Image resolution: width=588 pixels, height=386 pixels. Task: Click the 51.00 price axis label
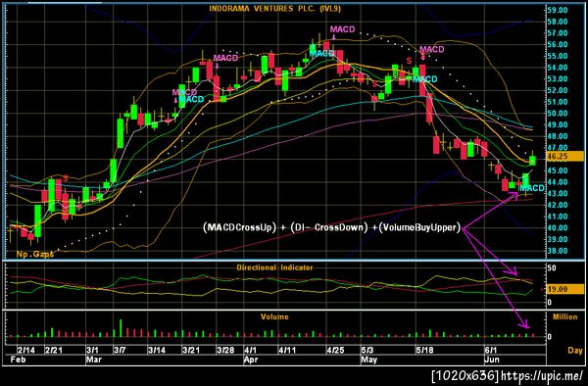[x=558, y=102]
